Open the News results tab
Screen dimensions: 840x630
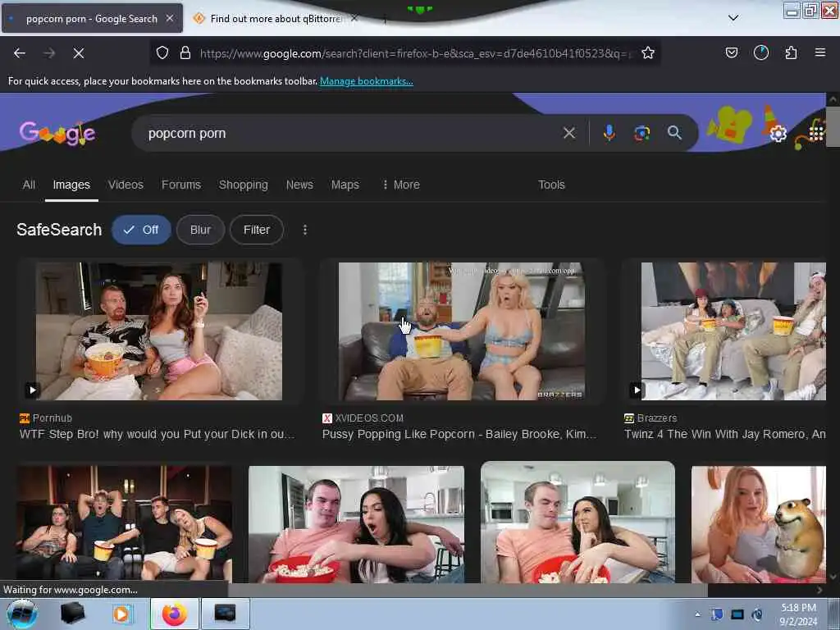[299, 185]
